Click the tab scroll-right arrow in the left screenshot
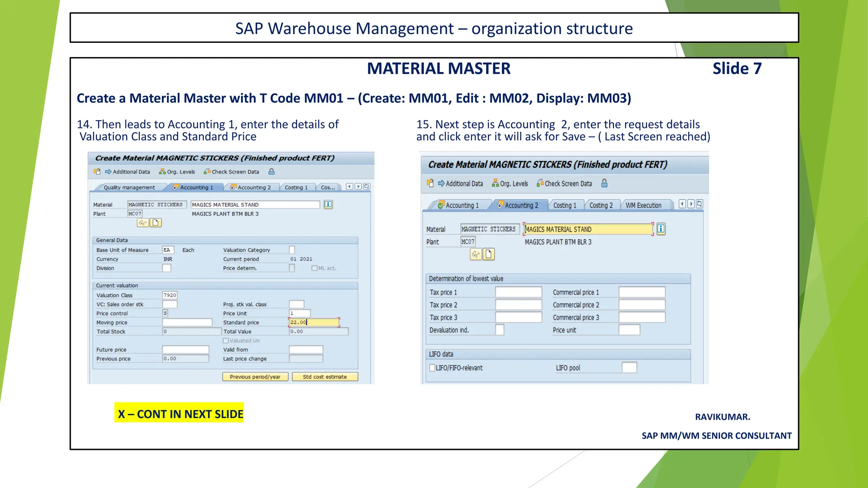Screen dimensions: 868x488 pos(358,186)
